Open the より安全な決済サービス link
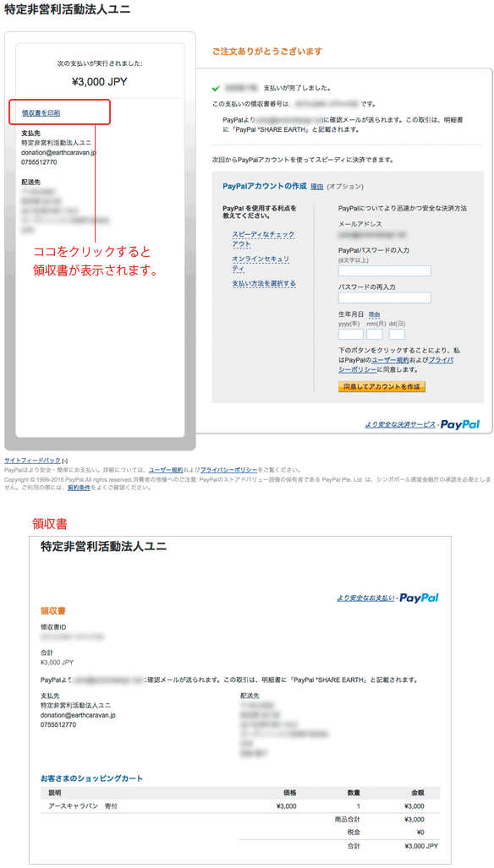The image size is (494, 868). click(x=400, y=425)
